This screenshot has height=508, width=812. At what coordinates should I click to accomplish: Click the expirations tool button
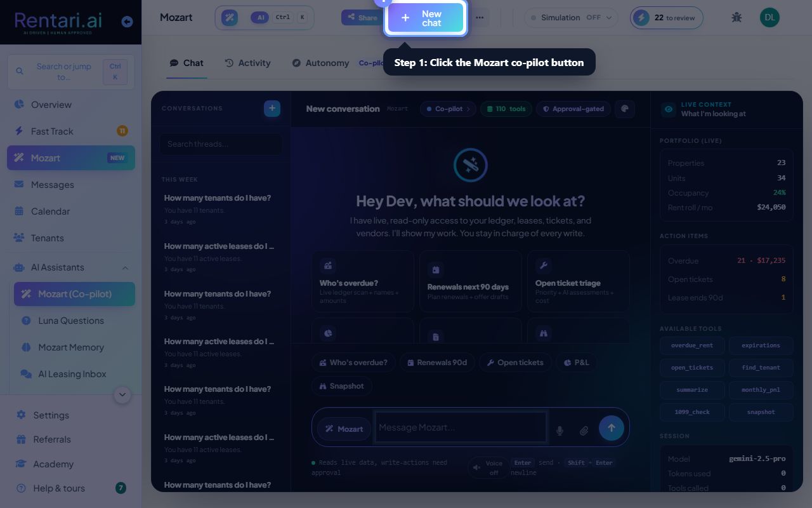pyautogui.click(x=761, y=345)
